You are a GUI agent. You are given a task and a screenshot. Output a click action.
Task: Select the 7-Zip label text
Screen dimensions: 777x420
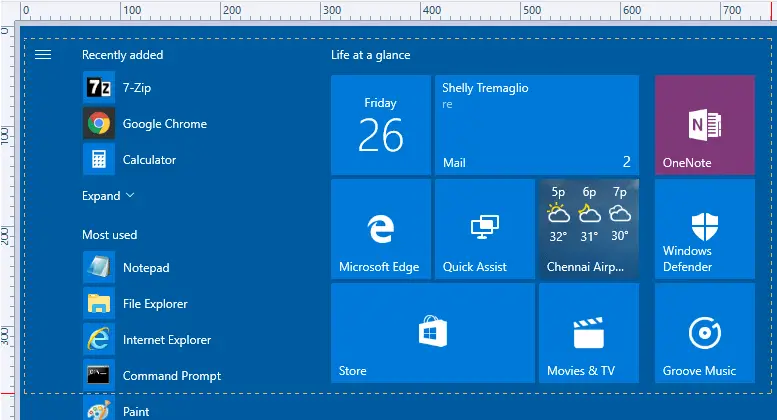coord(137,88)
